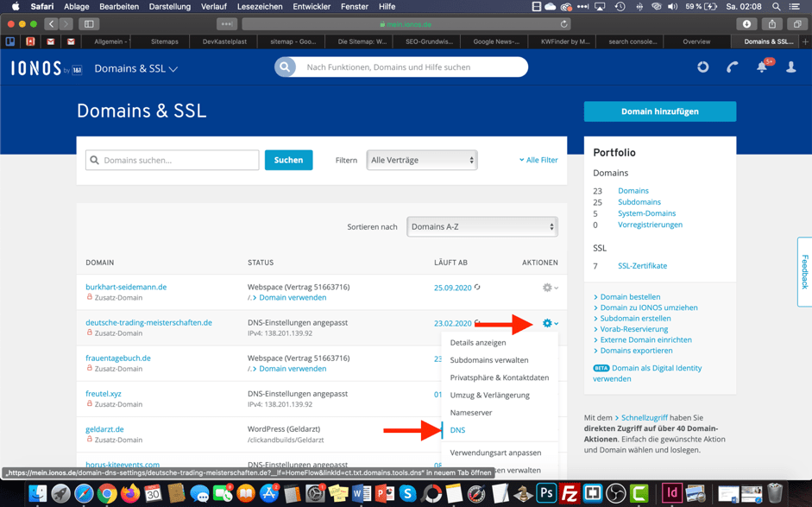The image size is (812, 507).
Task: Open the Safari share menu
Action: pyautogui.click(x=772, y=24)
